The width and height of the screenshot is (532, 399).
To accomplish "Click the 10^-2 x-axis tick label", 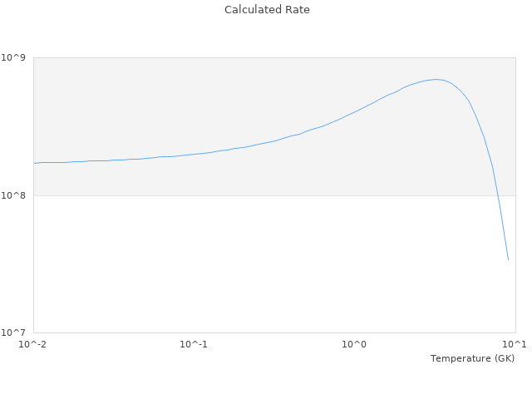I will tap(32, 344).
